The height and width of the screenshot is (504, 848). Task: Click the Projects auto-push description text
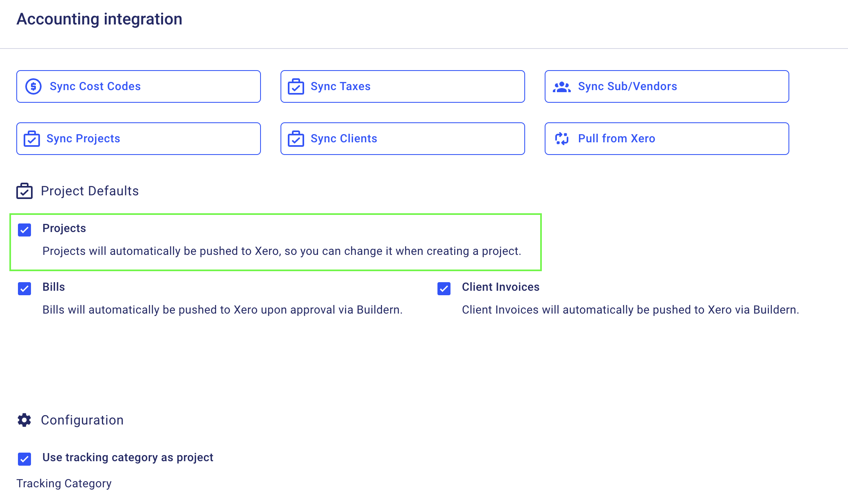pyautogui.click(x=282, y=251)
